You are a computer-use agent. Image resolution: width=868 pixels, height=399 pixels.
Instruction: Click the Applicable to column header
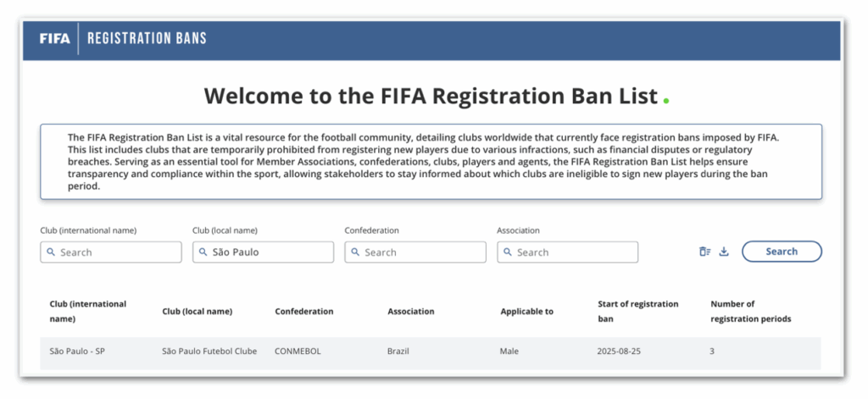coord(526,312)
